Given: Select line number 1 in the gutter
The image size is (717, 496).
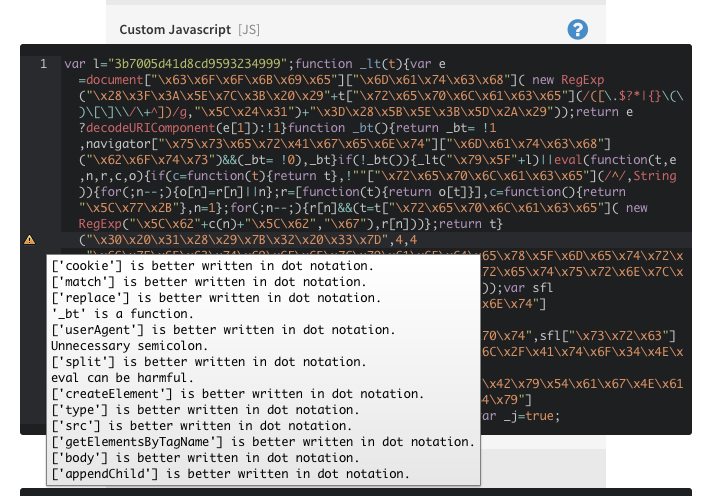Looking at the screenshot, I should point(43,64).
